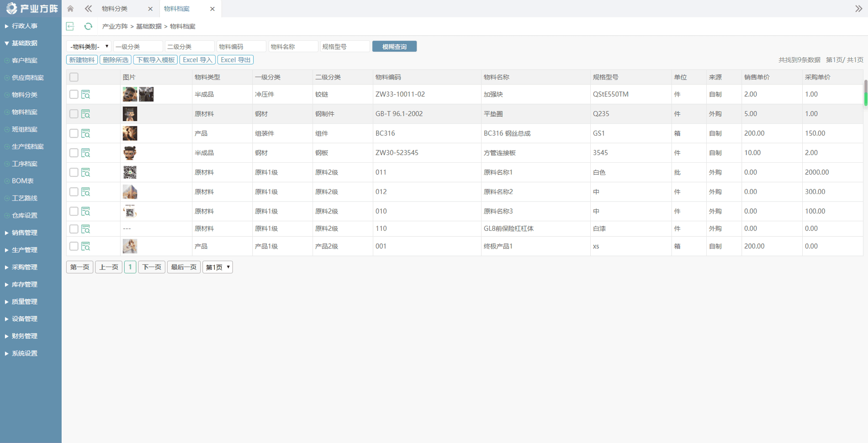Open detail view icon for 终极产品1 row
This screenshot has width=868, height=443.
85,246
